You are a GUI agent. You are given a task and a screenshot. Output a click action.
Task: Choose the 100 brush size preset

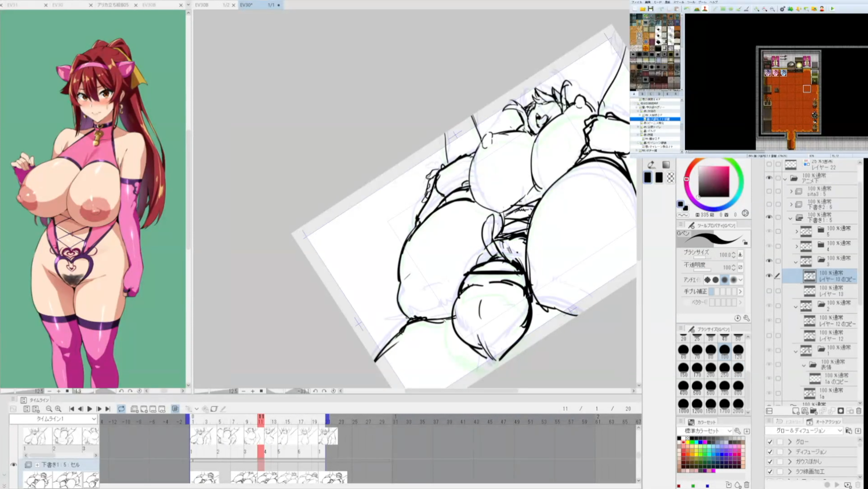(x=724, y=350)
